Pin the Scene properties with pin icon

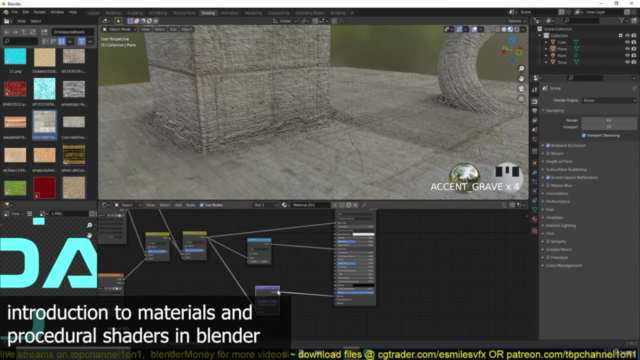[x=634, y=88]
